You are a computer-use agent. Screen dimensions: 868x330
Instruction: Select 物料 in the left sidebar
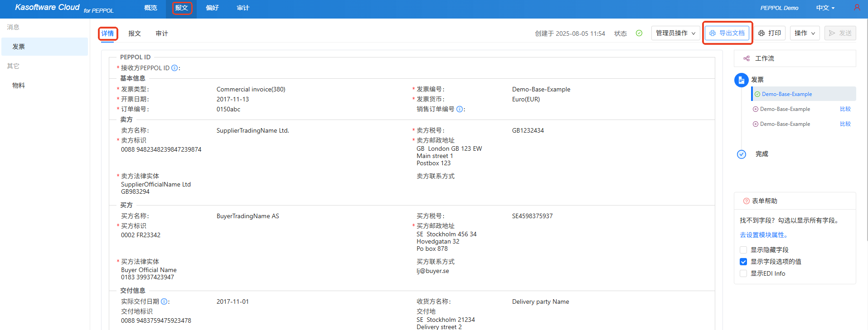(x=19, y=86)
